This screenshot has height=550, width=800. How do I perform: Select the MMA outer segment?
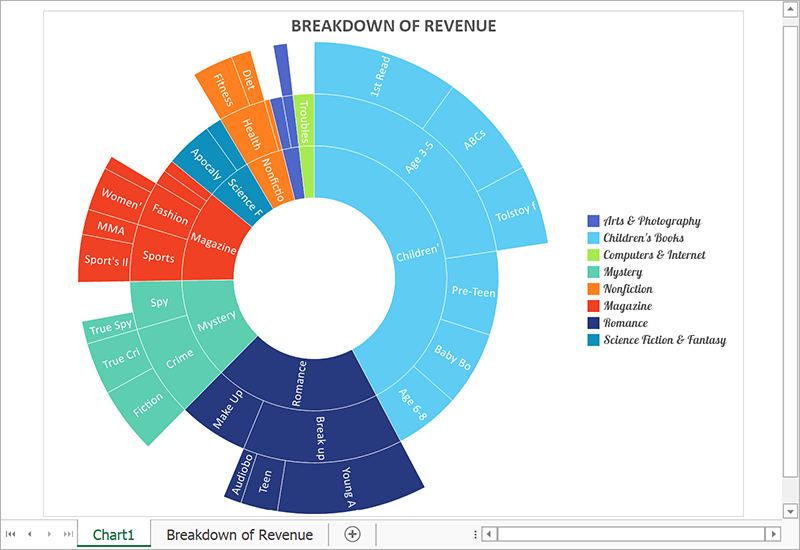110,228
